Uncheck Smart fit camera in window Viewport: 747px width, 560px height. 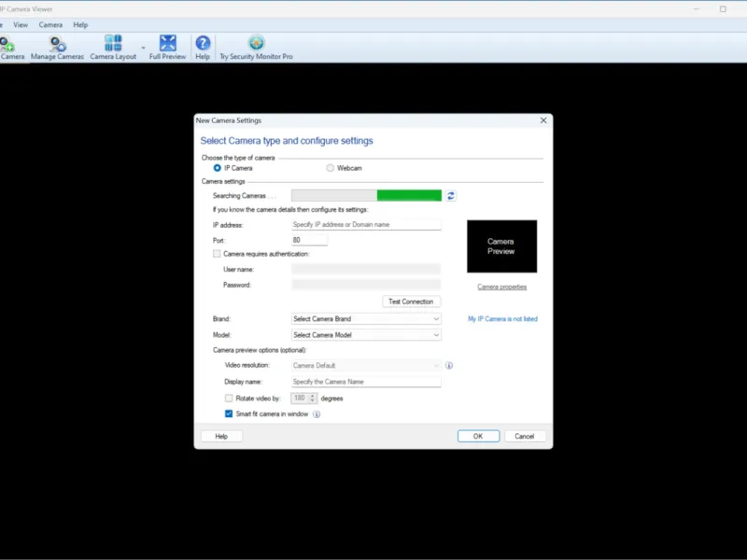[x=229, y=413]
